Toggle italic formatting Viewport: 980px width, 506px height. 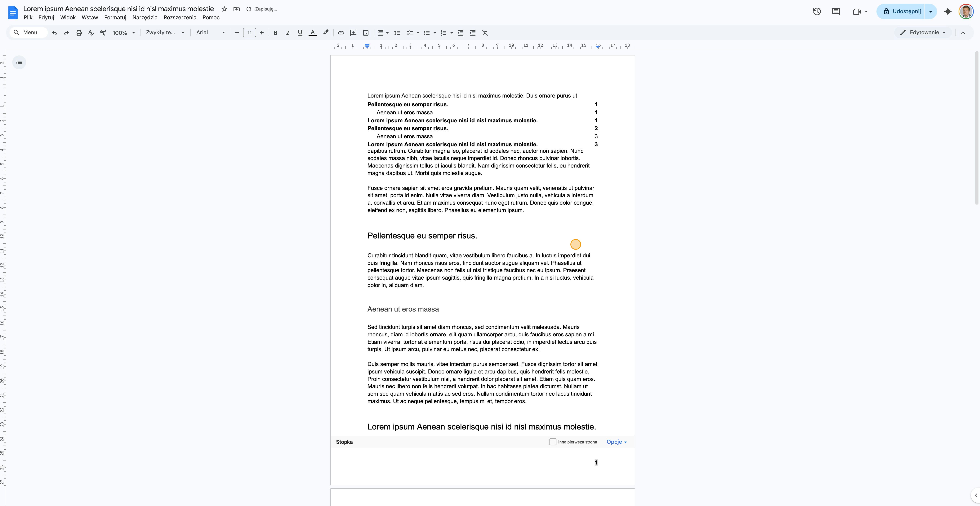pyautogui.click(x=288, y=33)
